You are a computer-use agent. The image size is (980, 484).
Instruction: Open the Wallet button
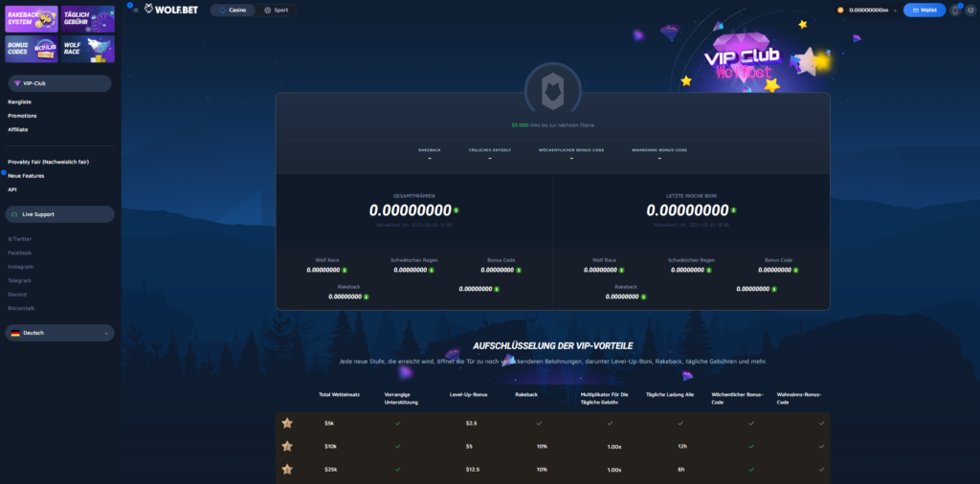click(924, 10)
